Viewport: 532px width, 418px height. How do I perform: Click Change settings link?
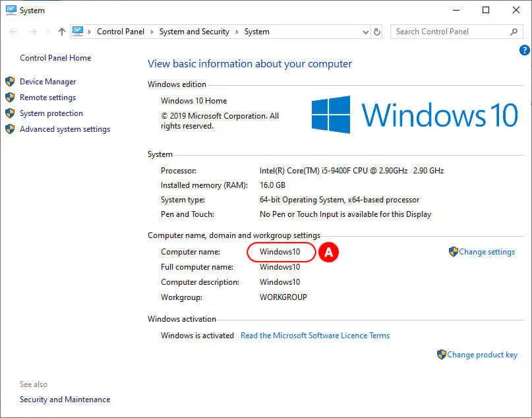pyautogui.click(x=487, y=252)
